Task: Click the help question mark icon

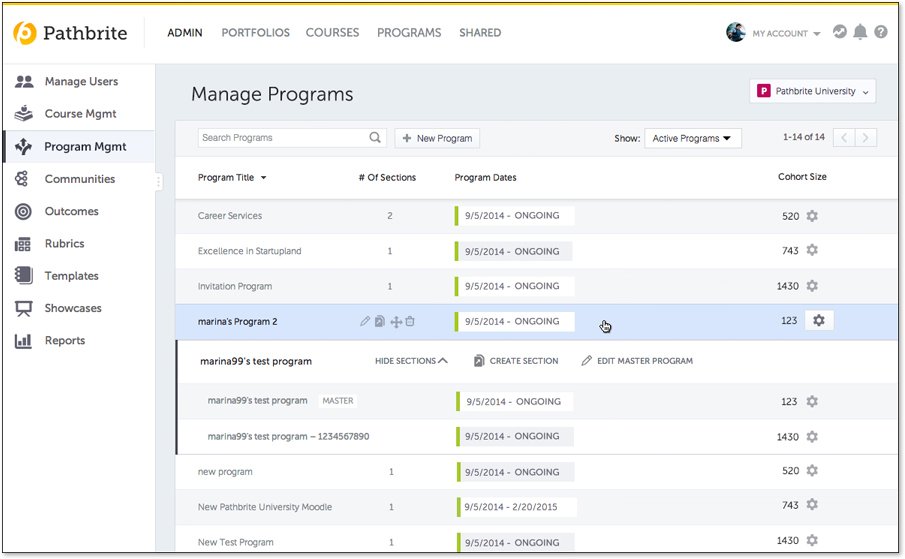Action: pos(881,32)
